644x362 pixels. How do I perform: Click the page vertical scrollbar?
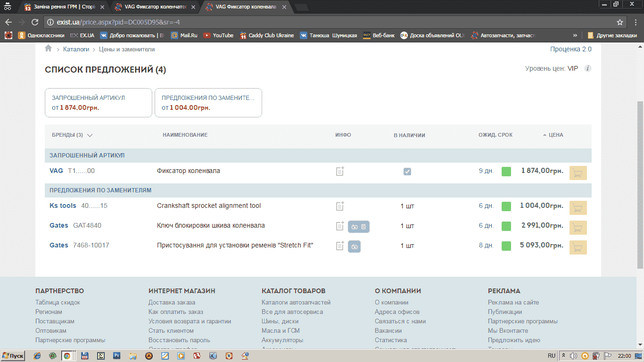(640, 184)
